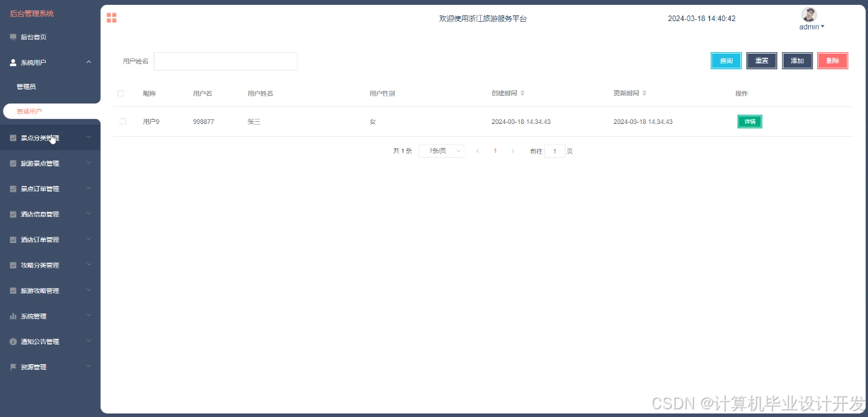
Task: Open the 酒店信息管理 menu label
Action: click(39, 214)
